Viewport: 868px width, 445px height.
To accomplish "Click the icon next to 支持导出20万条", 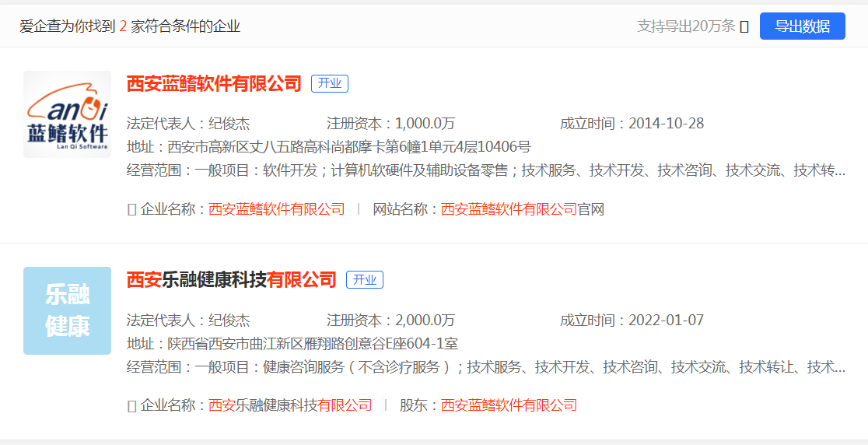I will 744,26.
